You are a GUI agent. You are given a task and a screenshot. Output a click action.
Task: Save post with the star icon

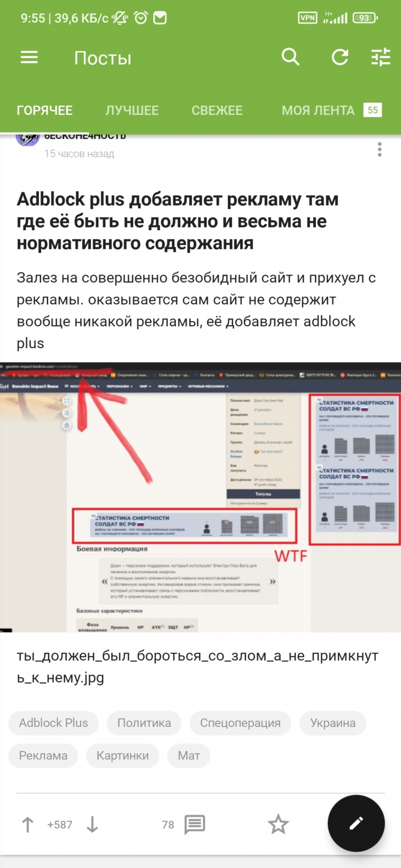click(x=278, y=824)
